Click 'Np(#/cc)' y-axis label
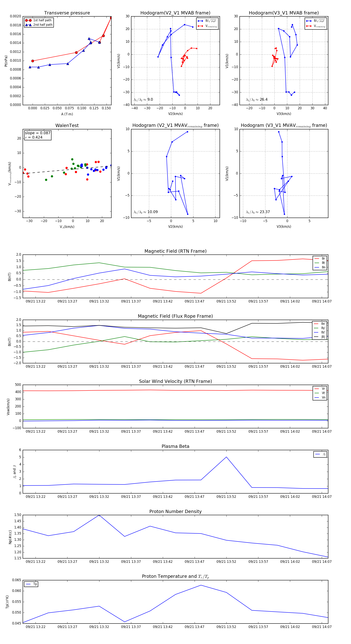Image resolution: width=351 pixels, height=644 pixels. (10, 537)
